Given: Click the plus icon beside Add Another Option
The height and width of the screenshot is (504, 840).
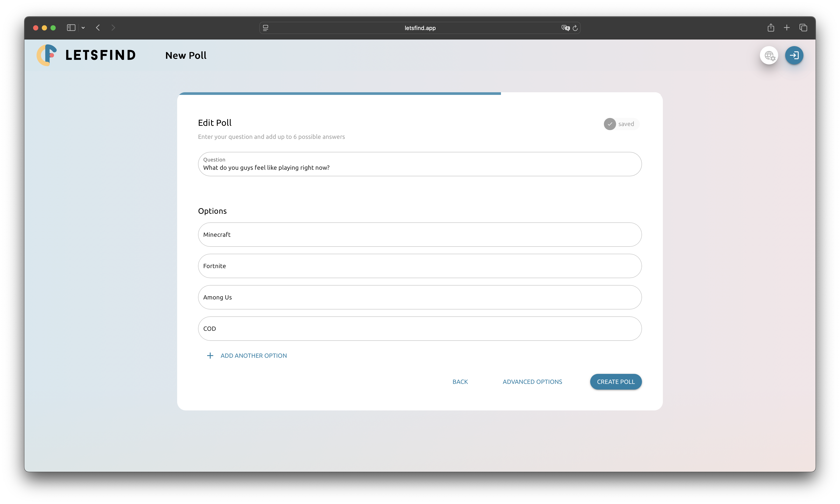Looking at the screenshot, I should pos(210,356).
